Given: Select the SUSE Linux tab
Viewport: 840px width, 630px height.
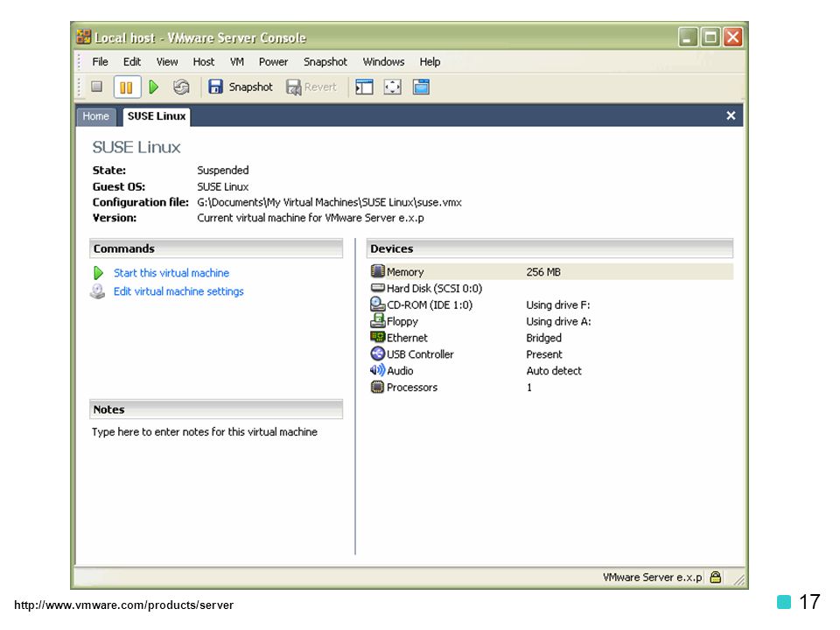Looking at the screenshot, I should (157, 116).
